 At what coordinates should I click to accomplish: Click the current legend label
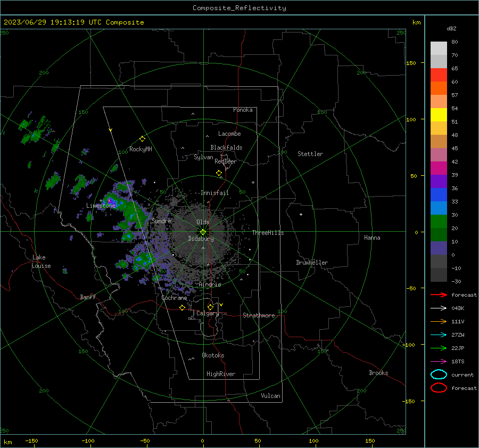click(x=463, y=375)
